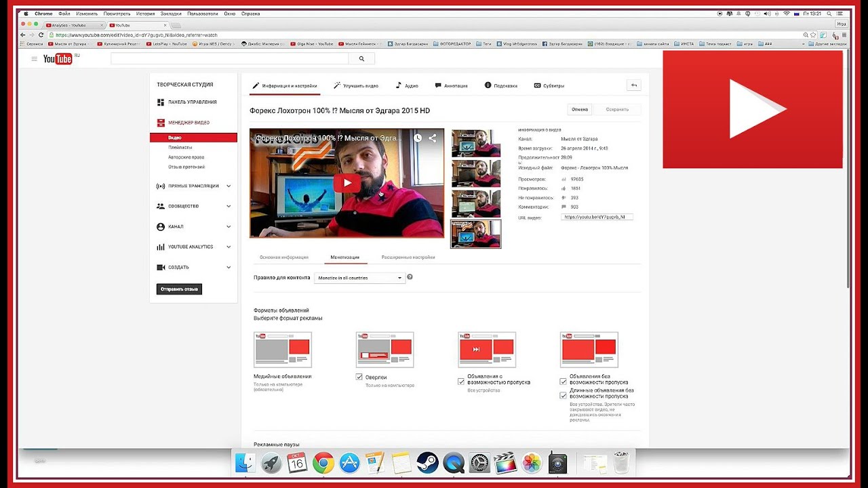The image size is (868, 488).
Task: Click the back arrow button in editor
Action: pyautogui.click(x=634, y=85)
